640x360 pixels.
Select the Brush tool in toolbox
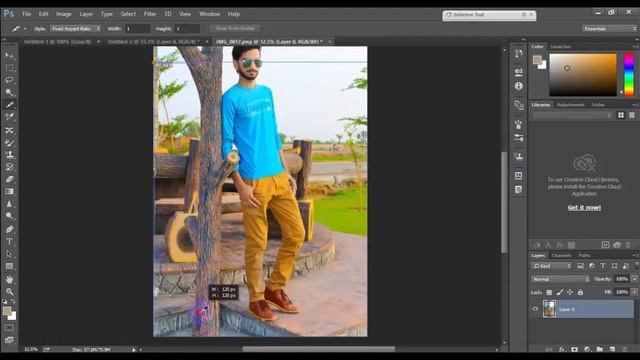tap(9, 142)
